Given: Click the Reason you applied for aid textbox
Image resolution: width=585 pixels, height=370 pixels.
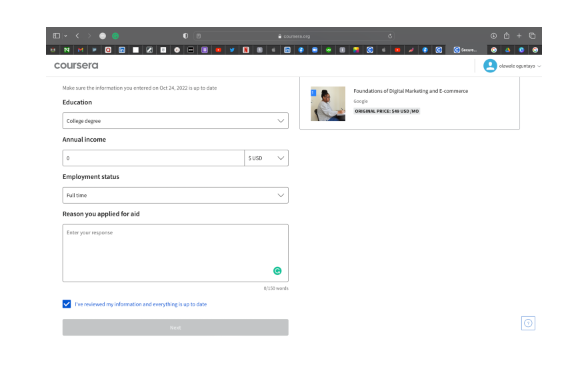Looking at the screenshot, I should [x=175, y=253].
